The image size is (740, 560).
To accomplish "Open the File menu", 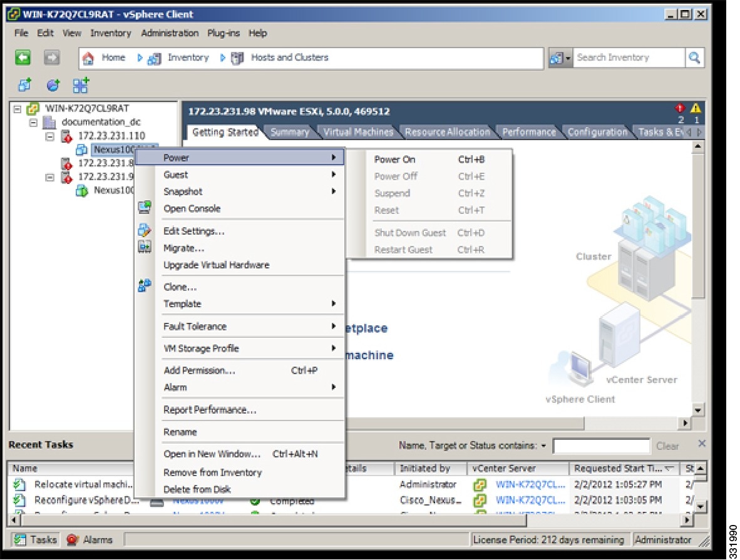I will [x=21, y=33].
